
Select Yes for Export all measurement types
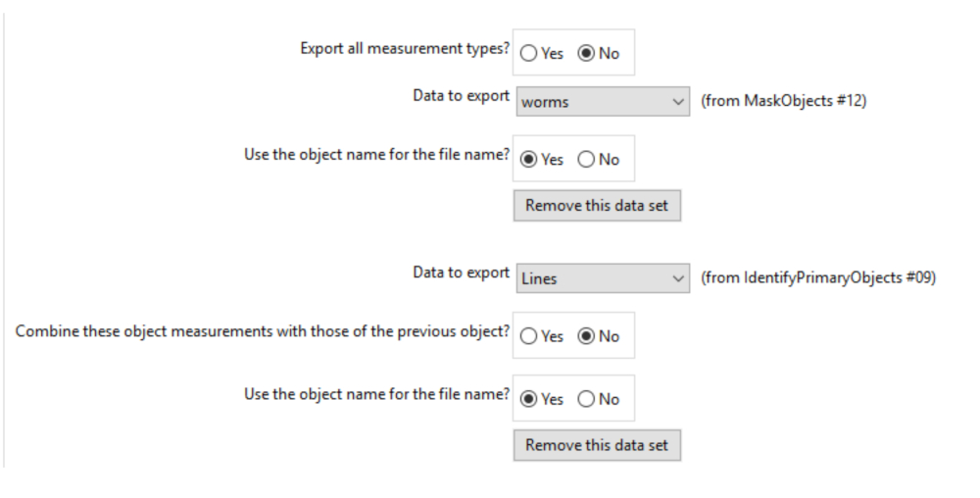[x=529, y=54]
